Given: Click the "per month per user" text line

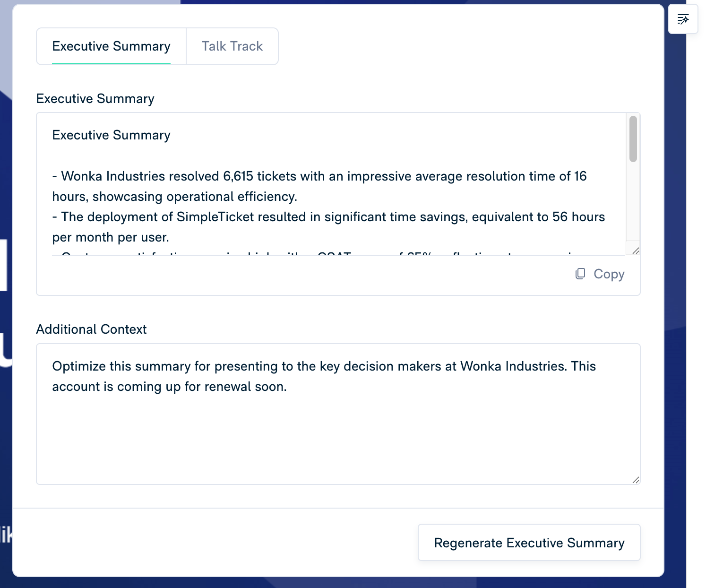Looking at the screenshot, I should tap(111, 237).
